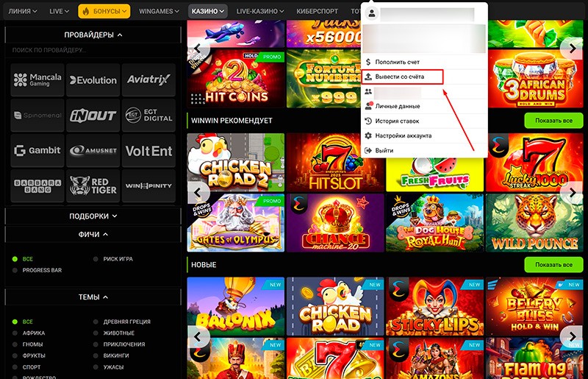Screen dimensions: 588x379
Task: Select the Progress Bar feature filter
Action: [x=37, y=270]
